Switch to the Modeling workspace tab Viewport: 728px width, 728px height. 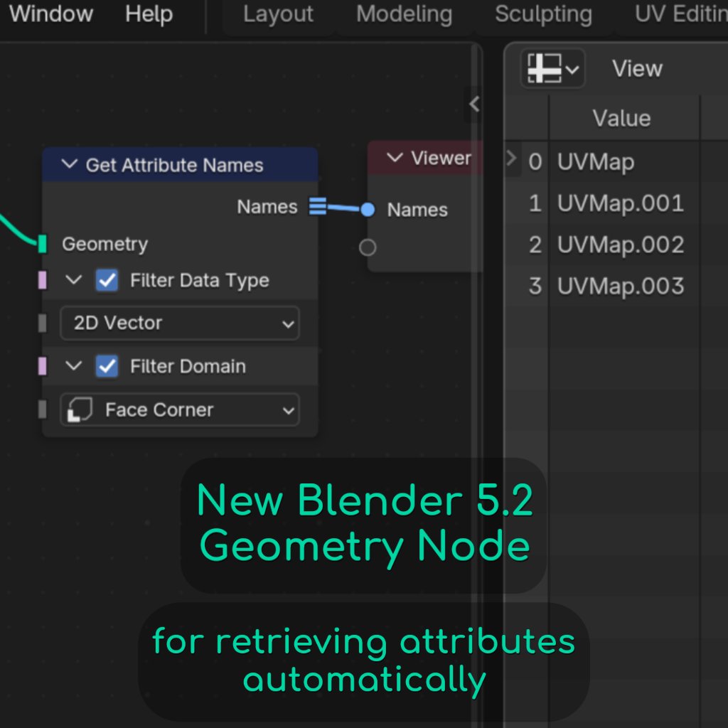404,14
